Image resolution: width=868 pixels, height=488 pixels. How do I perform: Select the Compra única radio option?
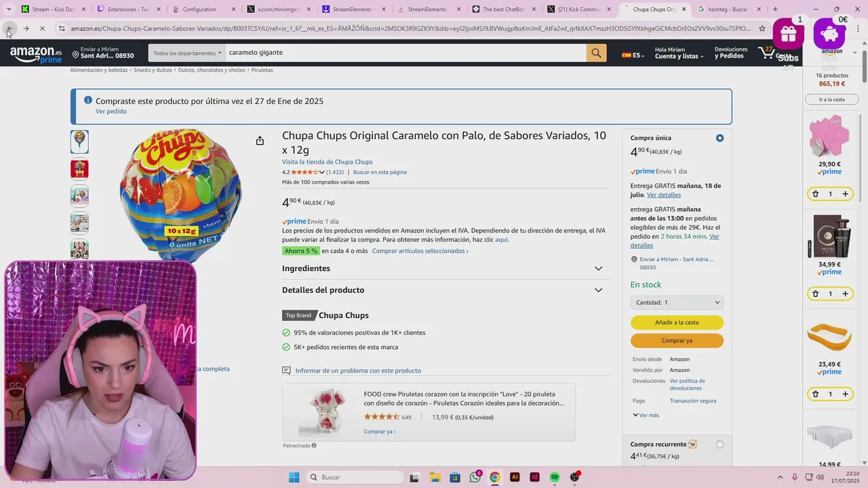719,138
